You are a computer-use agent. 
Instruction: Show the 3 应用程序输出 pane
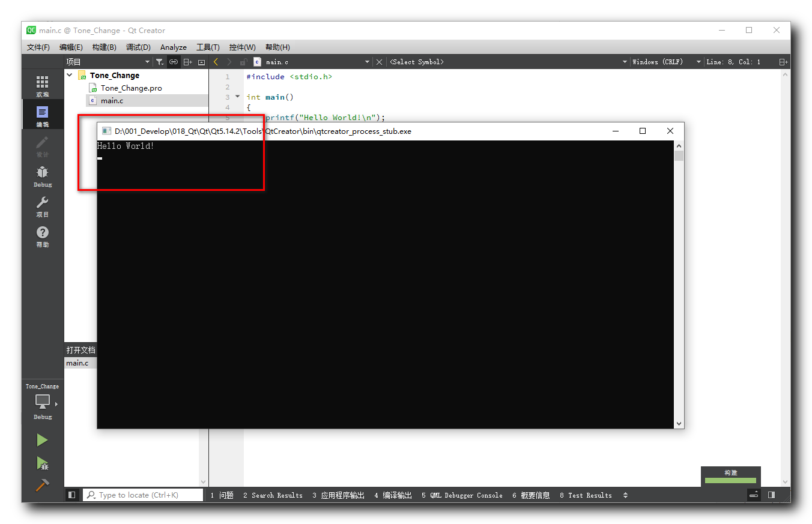338,495
